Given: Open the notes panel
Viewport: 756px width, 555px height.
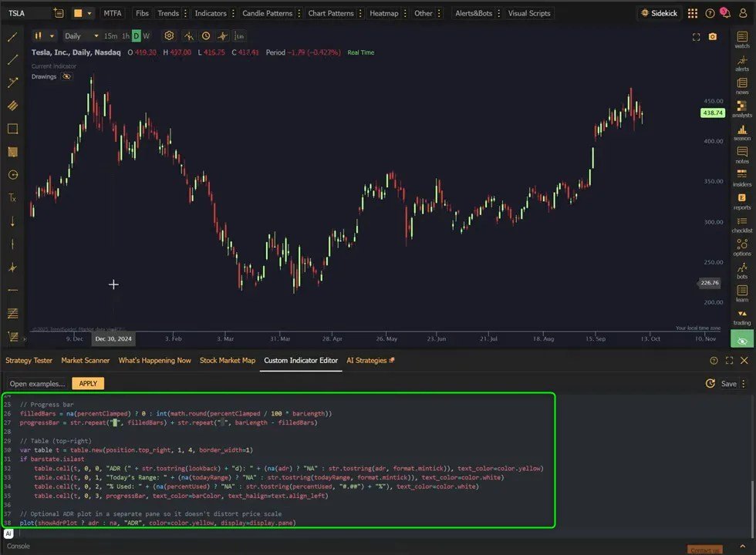Looking at the screenshot, I should pos(742,155).
